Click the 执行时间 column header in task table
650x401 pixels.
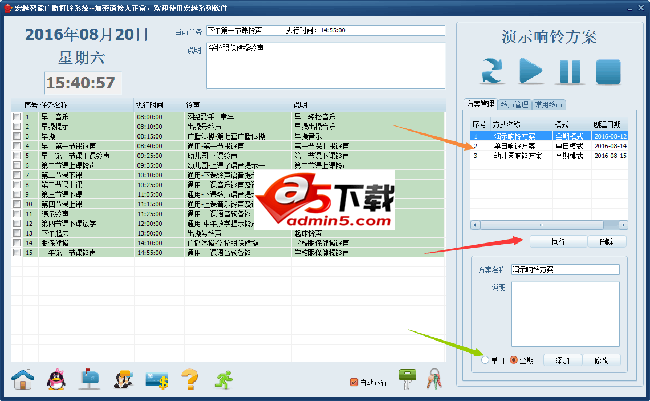click(x=159, y=105)
